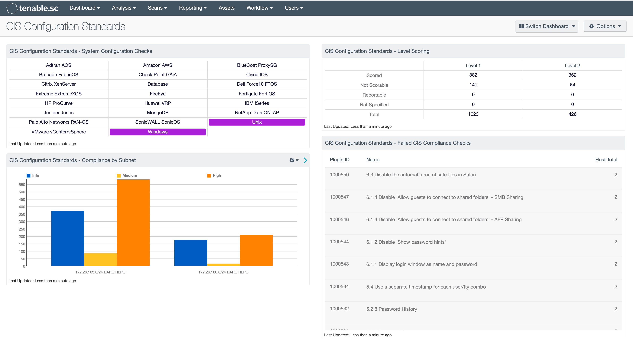
Task: Click the grid icon inside Switch Dashboard button
Action: coord(522,26)
